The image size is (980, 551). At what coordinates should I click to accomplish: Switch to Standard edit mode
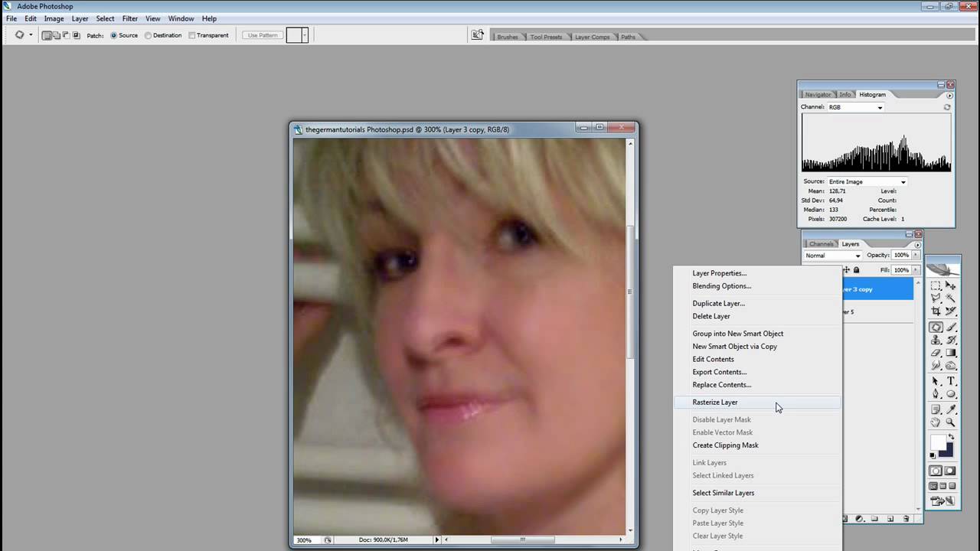[935, 471]
